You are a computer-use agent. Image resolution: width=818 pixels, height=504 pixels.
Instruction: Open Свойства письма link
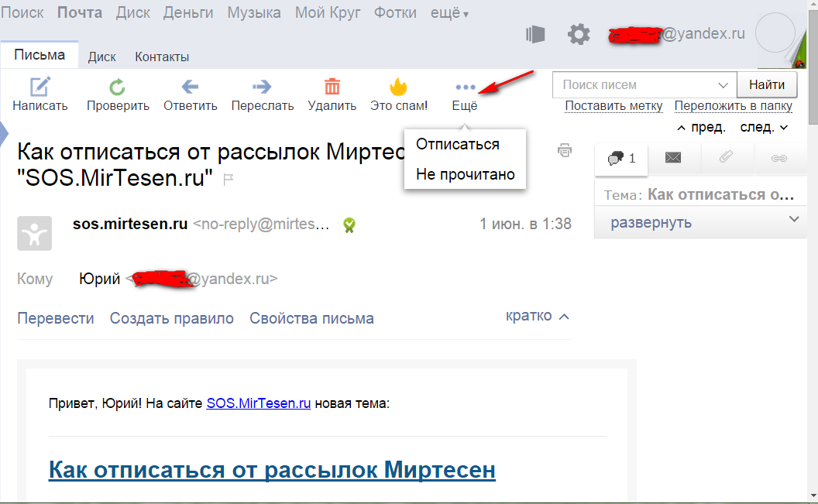(x=311, y=318)
